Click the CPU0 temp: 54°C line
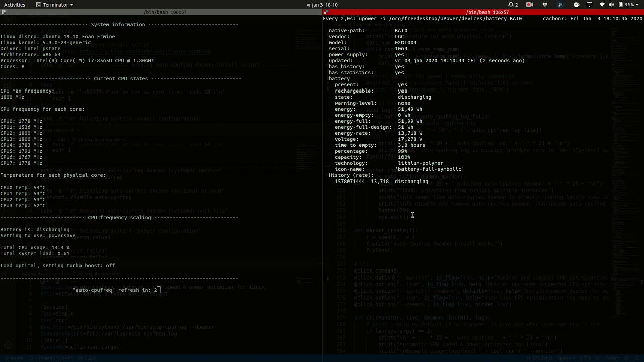644x362 pixels. click(x=23, y=187)
